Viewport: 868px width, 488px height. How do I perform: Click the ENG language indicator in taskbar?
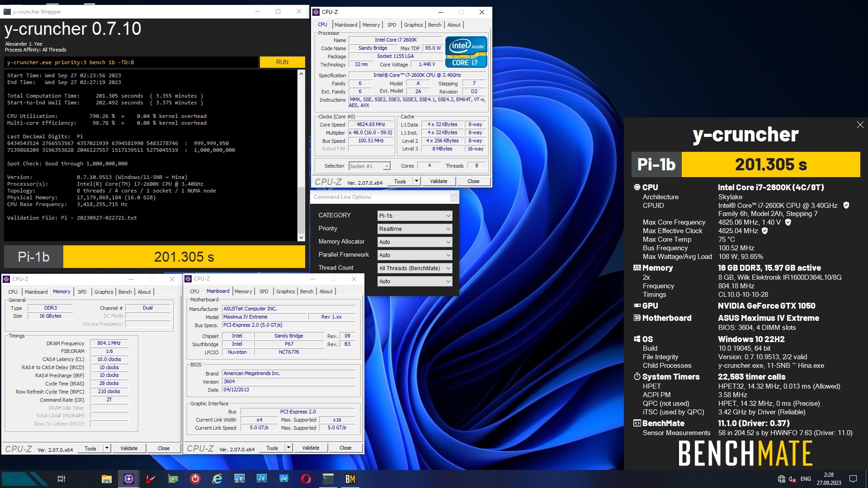click(x=806, y=479)
